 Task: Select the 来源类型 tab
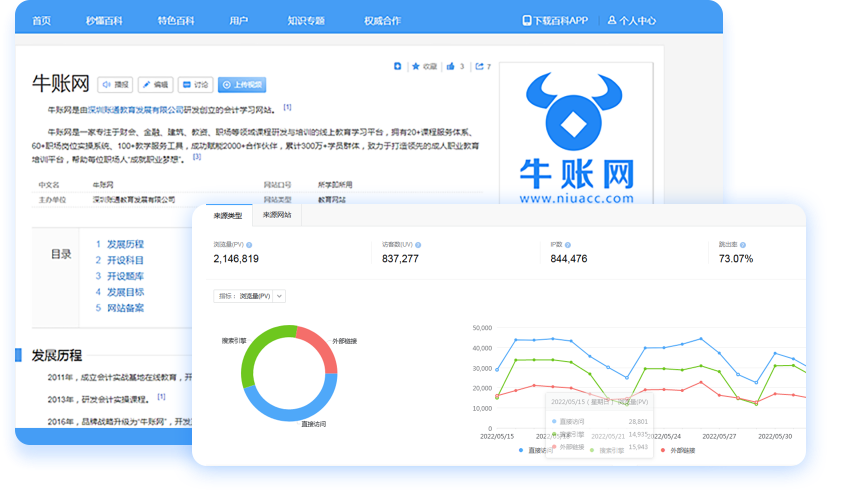click(228, 216)
